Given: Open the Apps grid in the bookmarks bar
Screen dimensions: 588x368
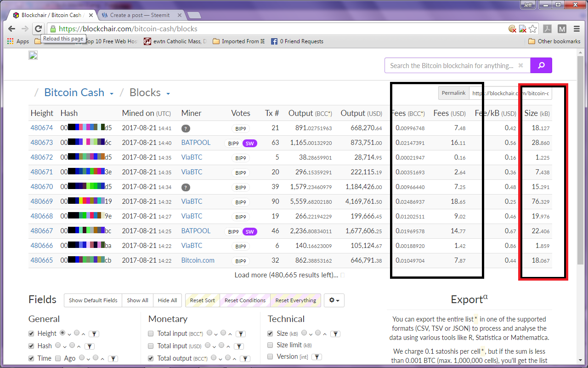Looking at the screenshot, I should tap(18, 41).
